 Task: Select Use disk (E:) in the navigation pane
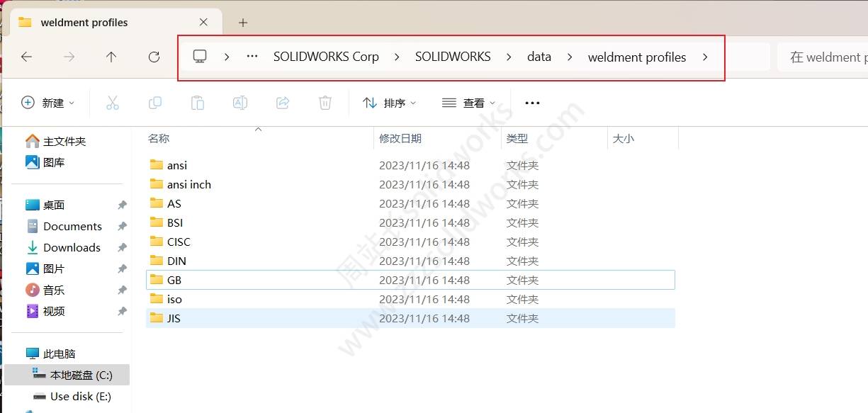72,396
